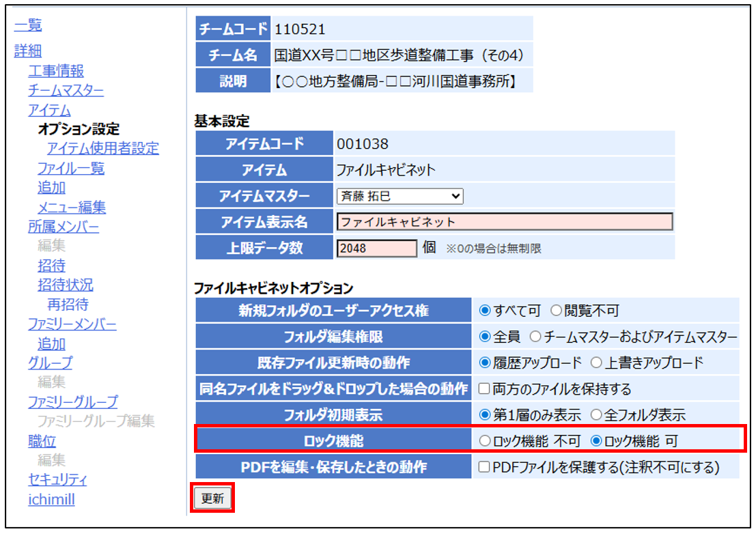Open the アイテムマスター dropdown
756x536 pixels.
(400, 197)
